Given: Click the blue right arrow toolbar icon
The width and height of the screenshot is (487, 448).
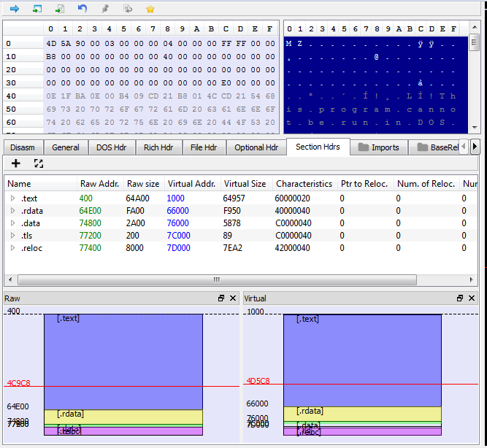Looking at the screenshot, I should click(x=15, y=9).
